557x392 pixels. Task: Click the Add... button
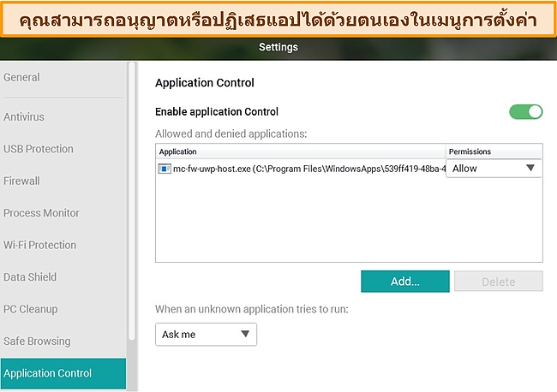point(405,282)
